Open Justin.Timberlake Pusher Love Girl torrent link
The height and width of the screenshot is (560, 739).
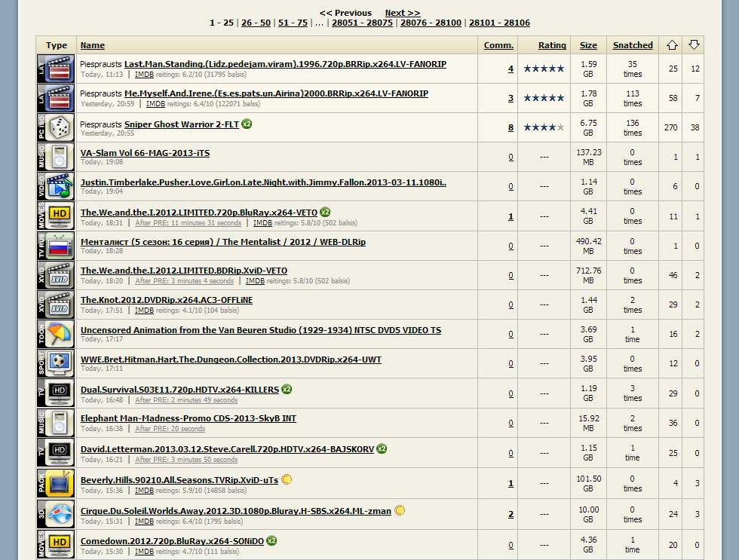(x=263, y=182)
